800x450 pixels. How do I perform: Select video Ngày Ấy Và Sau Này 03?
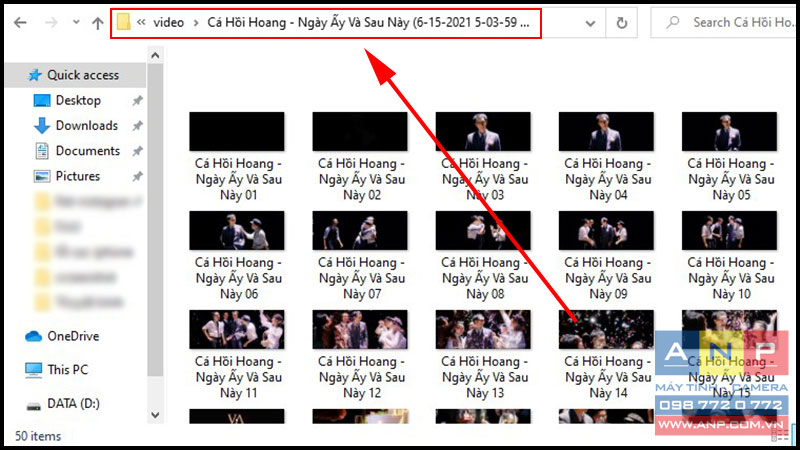pos(484,157)
